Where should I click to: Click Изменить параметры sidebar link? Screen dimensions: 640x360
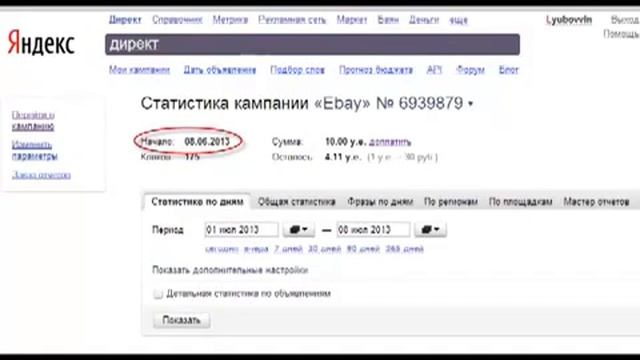point(35,150)
